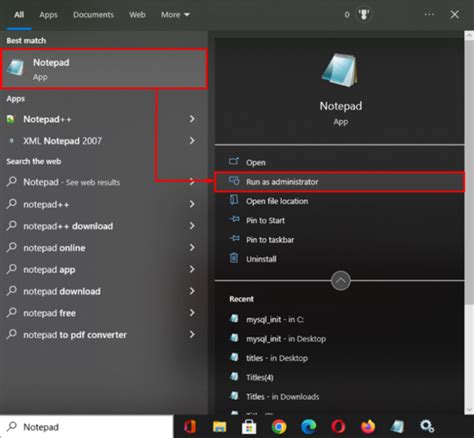Open Microsoft Office from the taskbar
474x438 pixels.
190,427
